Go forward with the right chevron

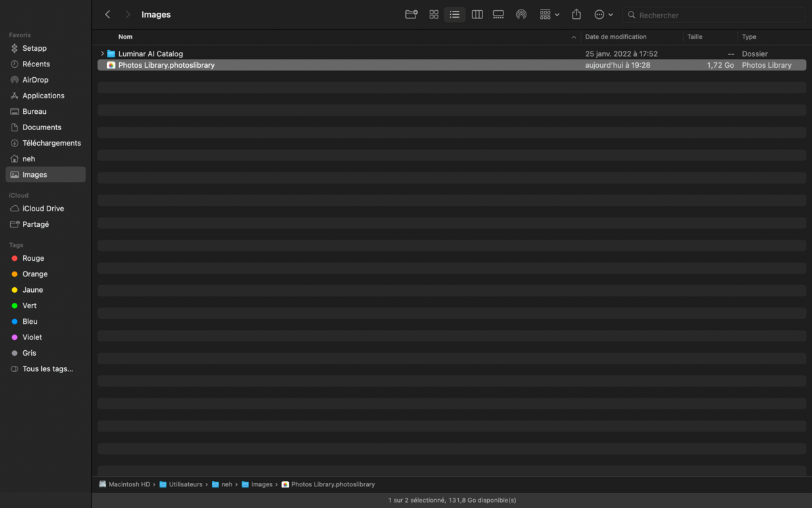128,14
